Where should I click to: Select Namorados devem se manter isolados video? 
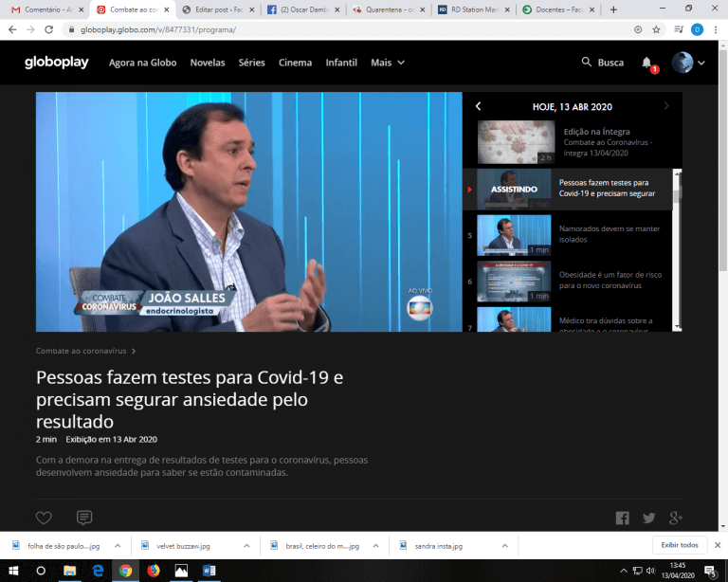[x=569, y=234]
